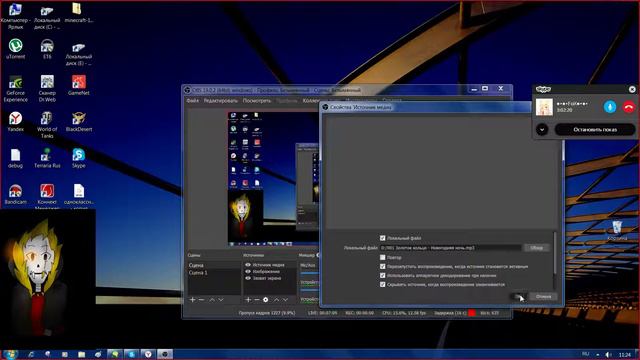Viewport: 640px width, 360px height.
Task: Select the BlackDesert desktop icon
Action: click(x=79, y=121)
